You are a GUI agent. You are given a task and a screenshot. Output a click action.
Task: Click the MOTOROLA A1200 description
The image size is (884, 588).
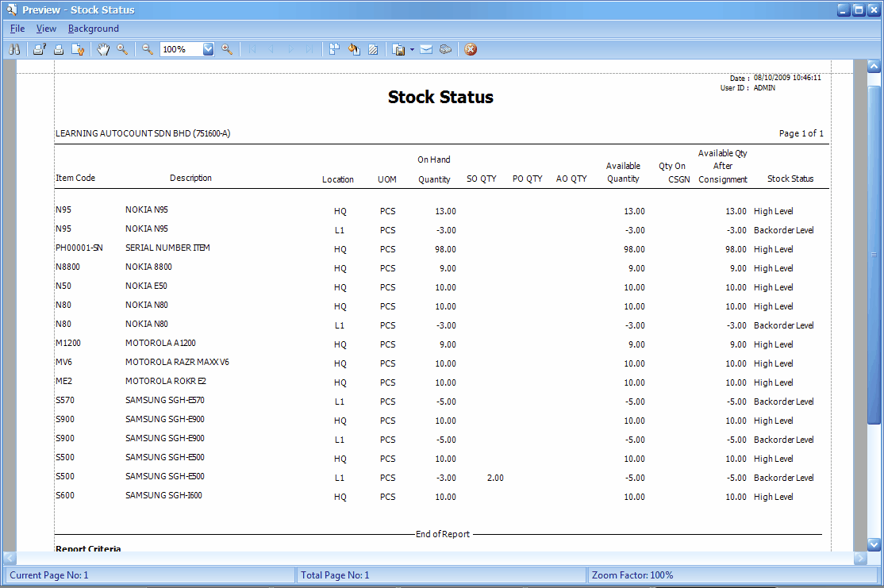[x=160, y=344]
